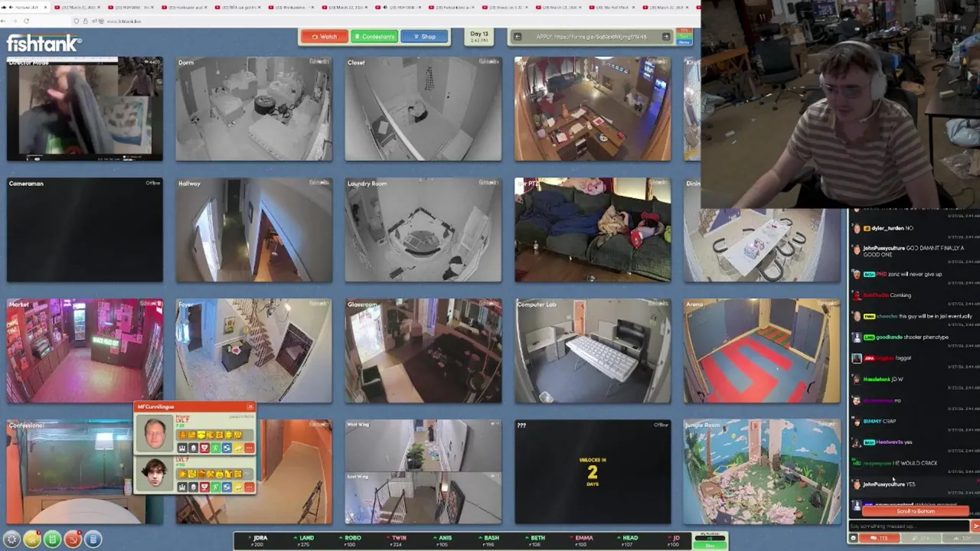The width and height of the screenshot is (980, 551).
Task: Click the red trophy icon on bottom contestant row
Action: click(x=204, y=487)
